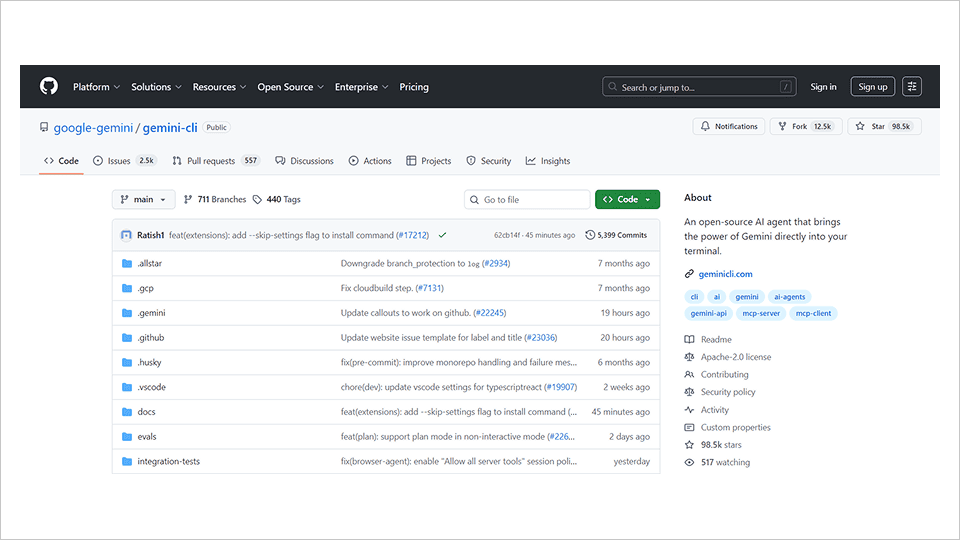
Task: Expand the Solutions menu
Action: [x=156, y=87]
